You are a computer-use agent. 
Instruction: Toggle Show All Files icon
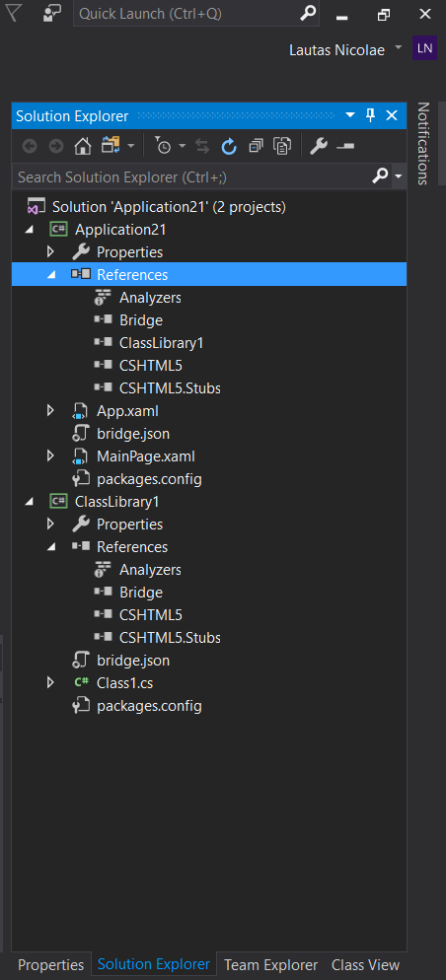tap(283, 146)
